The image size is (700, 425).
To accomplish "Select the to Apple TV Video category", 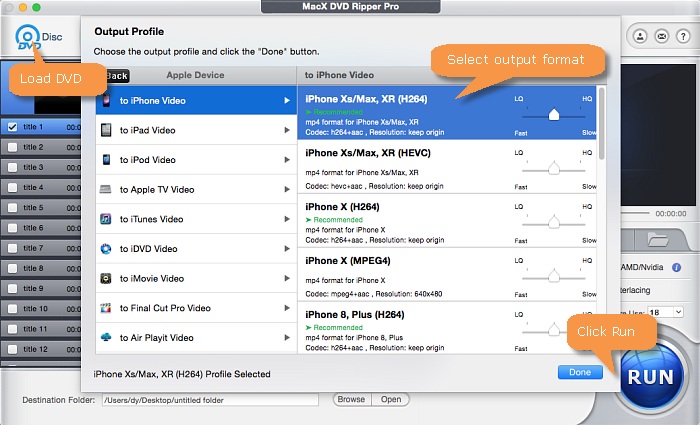I will (196, 189).
